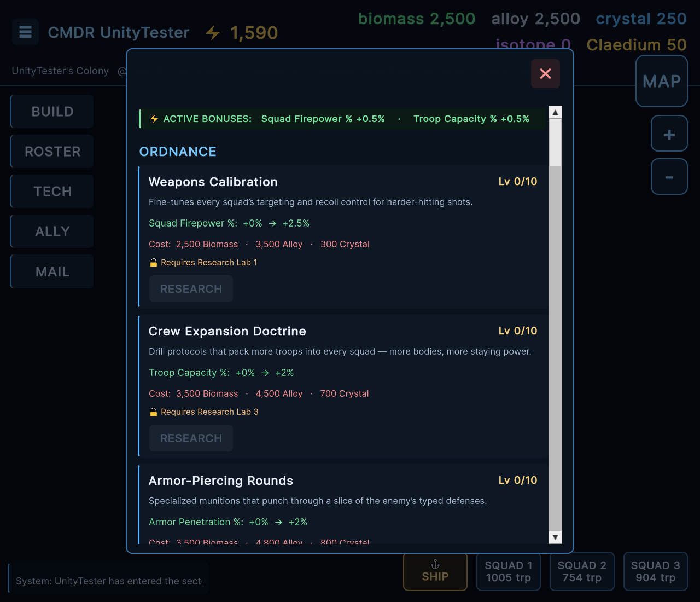This screenshot has height=602, width=700.
Task: Click Crew Expansion Doctrine Lv 0/10 label
Action: pos(518,331)
